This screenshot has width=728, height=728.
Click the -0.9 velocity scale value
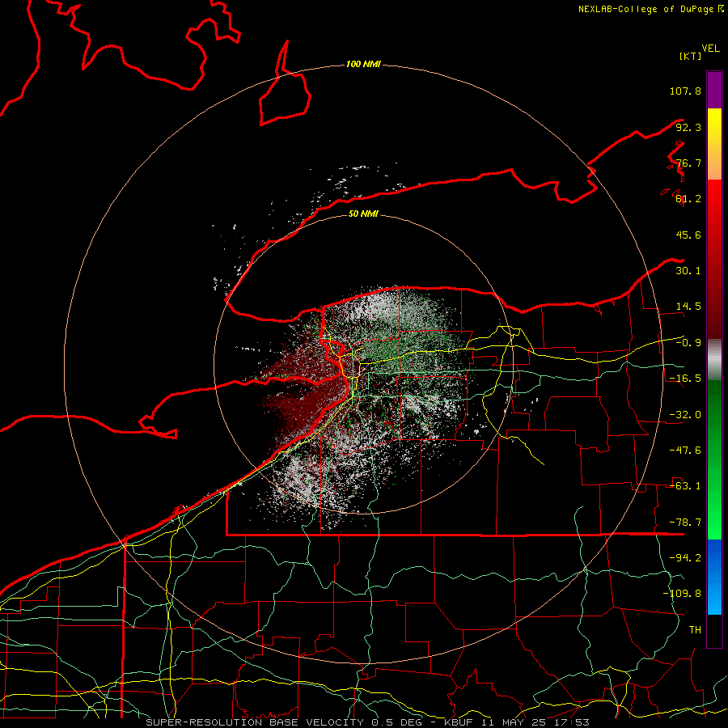688,343
